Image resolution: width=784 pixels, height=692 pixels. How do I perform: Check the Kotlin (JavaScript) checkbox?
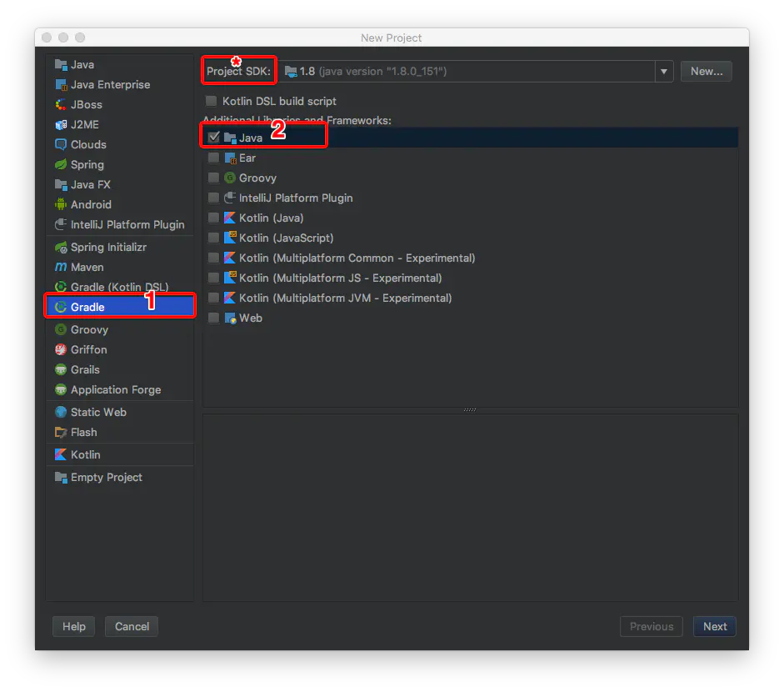(x=214, y=238)
